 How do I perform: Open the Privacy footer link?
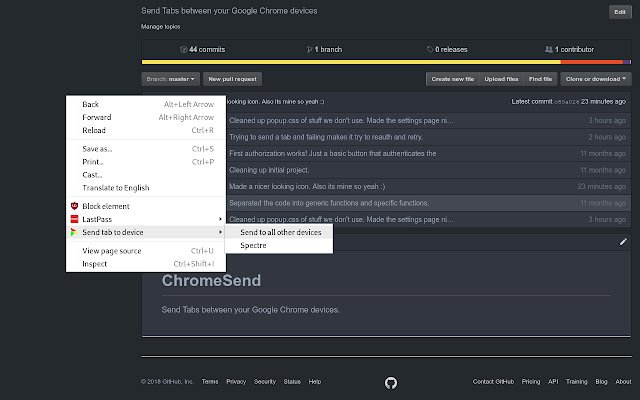(236, 382)
